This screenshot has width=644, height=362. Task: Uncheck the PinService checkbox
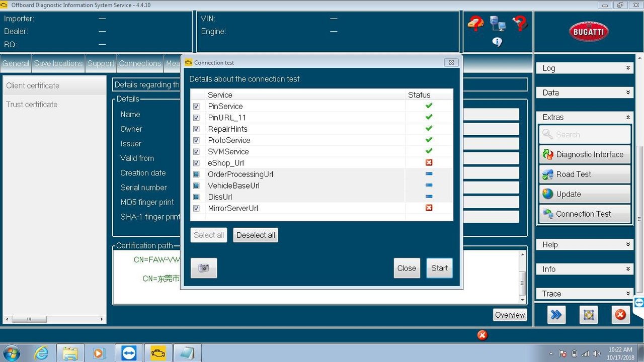click(196, 107)
